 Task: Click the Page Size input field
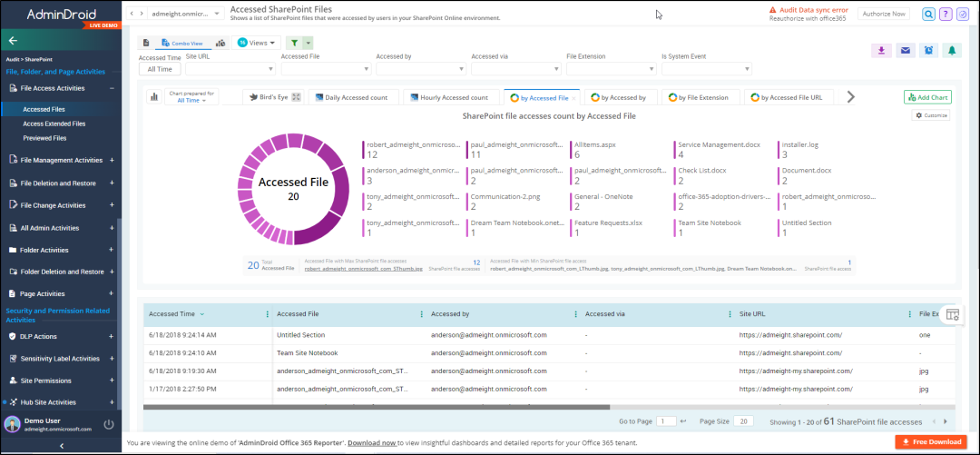pyautogui.click(x=743, y=421)
